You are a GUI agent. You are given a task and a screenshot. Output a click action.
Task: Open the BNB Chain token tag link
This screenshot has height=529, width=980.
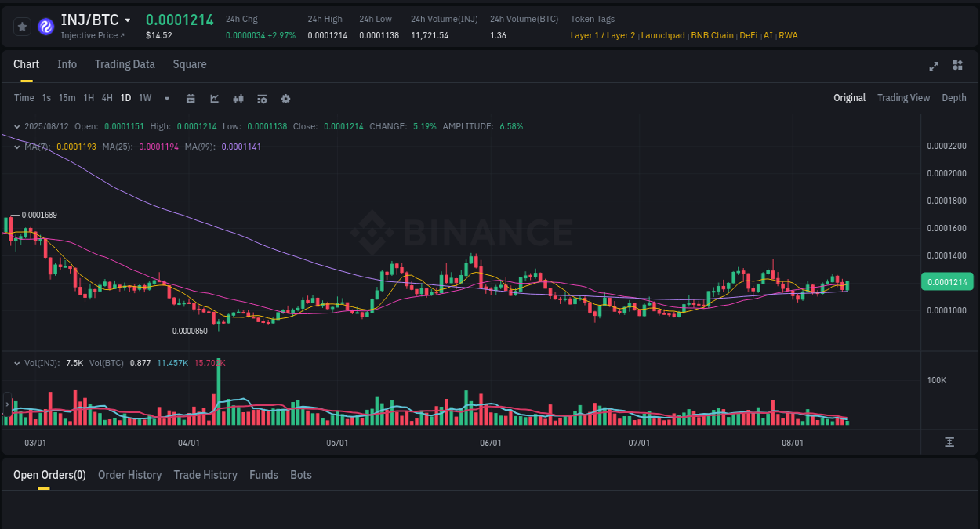click(712, 35)
